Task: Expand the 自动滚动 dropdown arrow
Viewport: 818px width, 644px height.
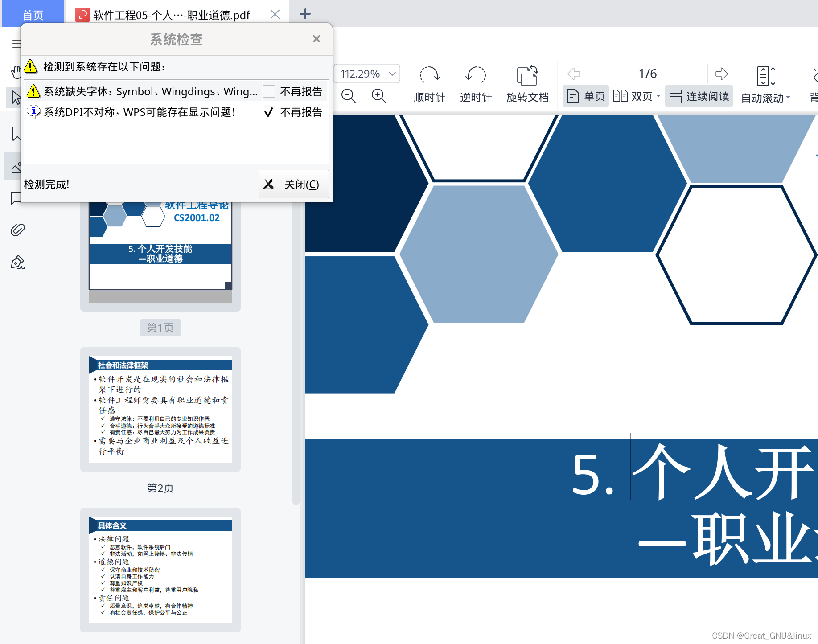Action: pyautogui.click(x=788, y=98)
